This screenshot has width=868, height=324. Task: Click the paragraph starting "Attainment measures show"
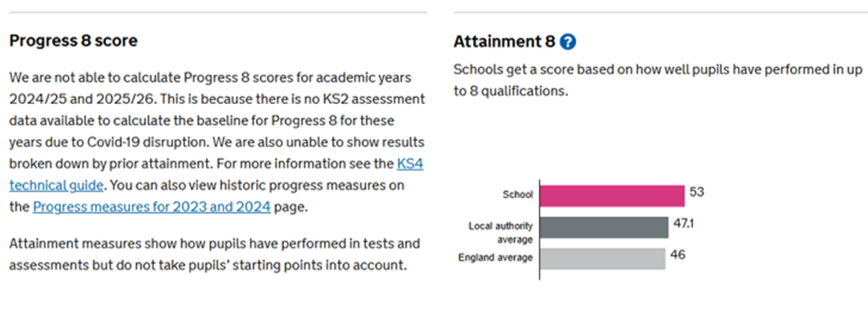coord(216,255)
